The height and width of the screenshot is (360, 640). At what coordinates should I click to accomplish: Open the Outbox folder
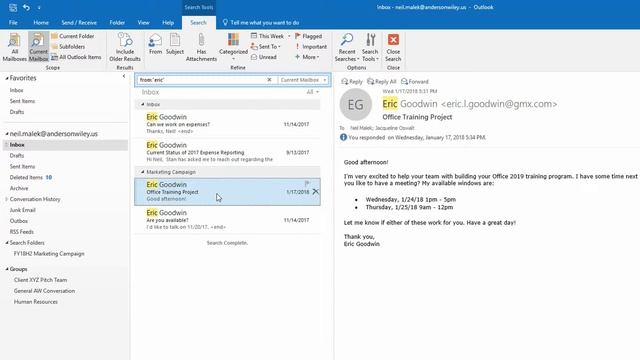(x=19, y=221)
